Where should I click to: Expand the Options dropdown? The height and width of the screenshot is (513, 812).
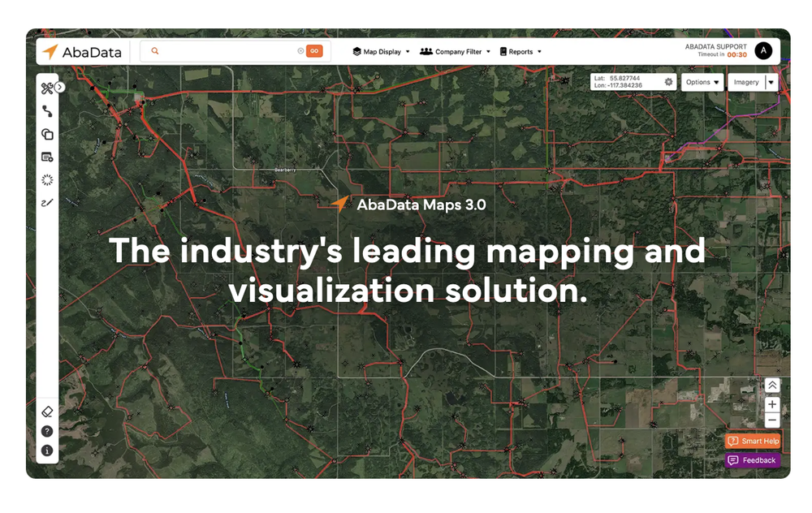click(702, 81)
